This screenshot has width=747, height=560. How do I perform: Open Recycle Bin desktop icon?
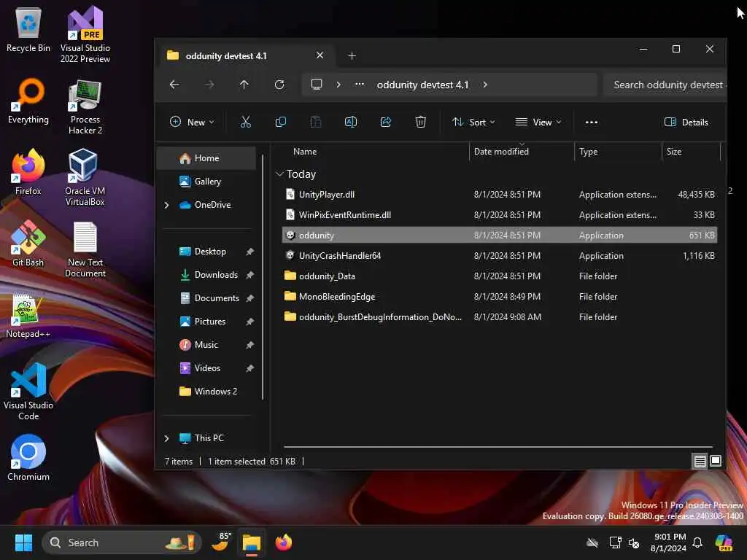pos(28,30)
